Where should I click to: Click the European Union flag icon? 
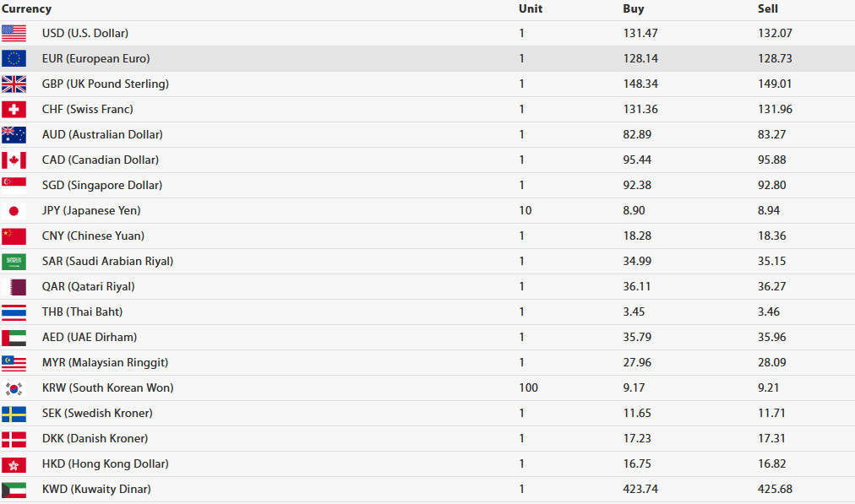[14, 59]
